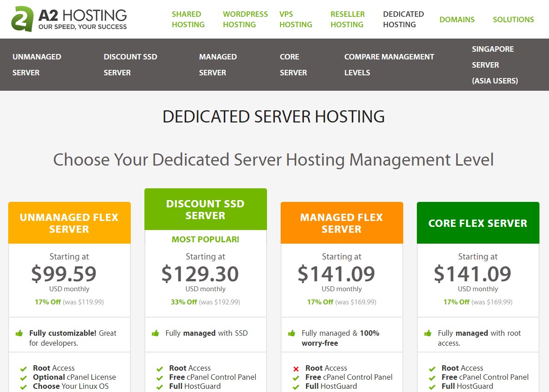Click checkmark beside Optional cPanel License

(x=24, y=378)
